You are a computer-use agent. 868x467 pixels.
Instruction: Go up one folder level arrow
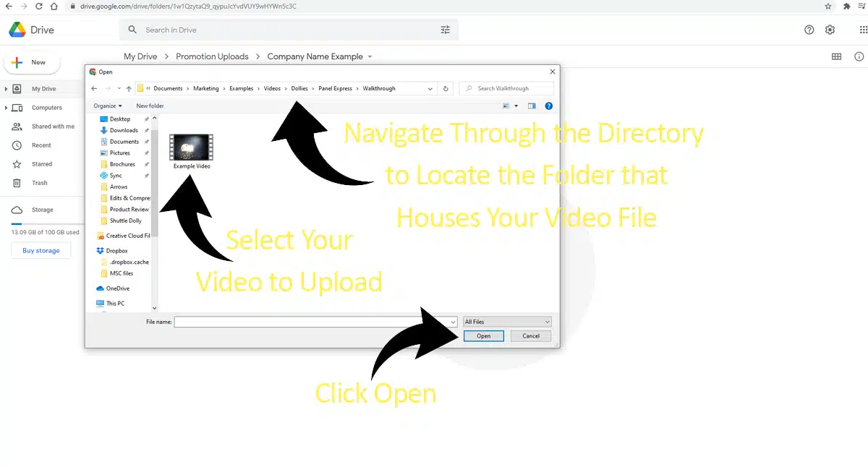coord(129,89)
